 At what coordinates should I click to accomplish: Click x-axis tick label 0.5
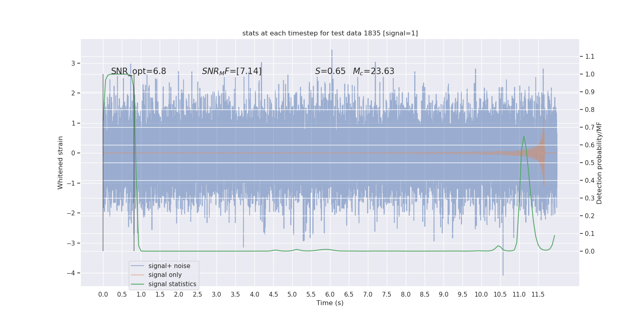122,295
